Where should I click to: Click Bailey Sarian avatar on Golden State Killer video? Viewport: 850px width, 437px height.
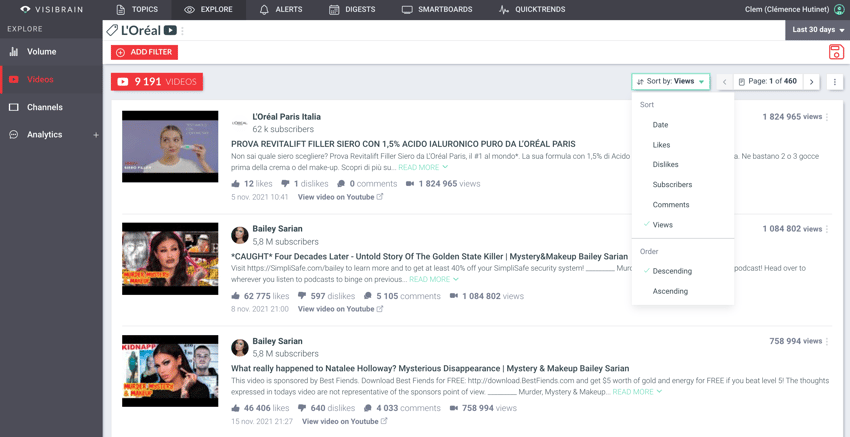[x=240, y=235]
